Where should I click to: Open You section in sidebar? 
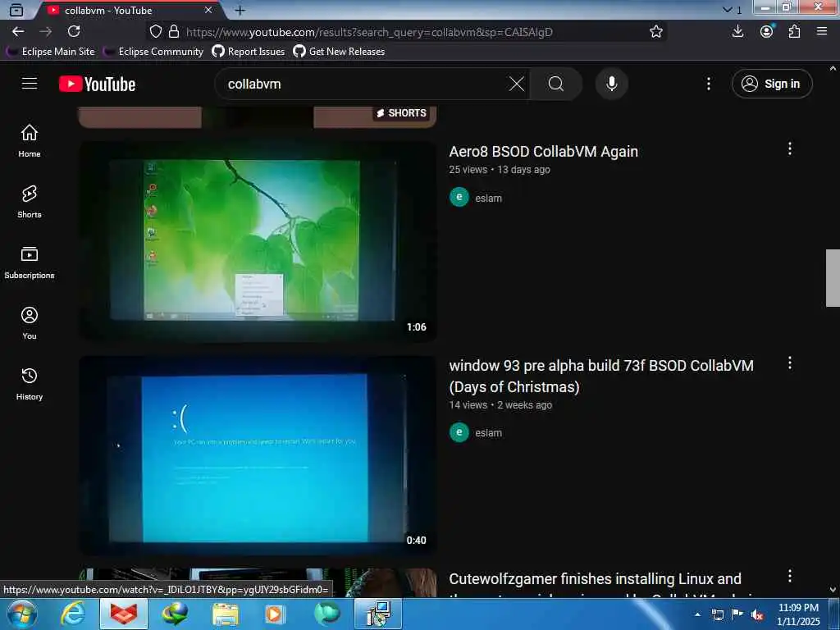click(x=30, y=323)
